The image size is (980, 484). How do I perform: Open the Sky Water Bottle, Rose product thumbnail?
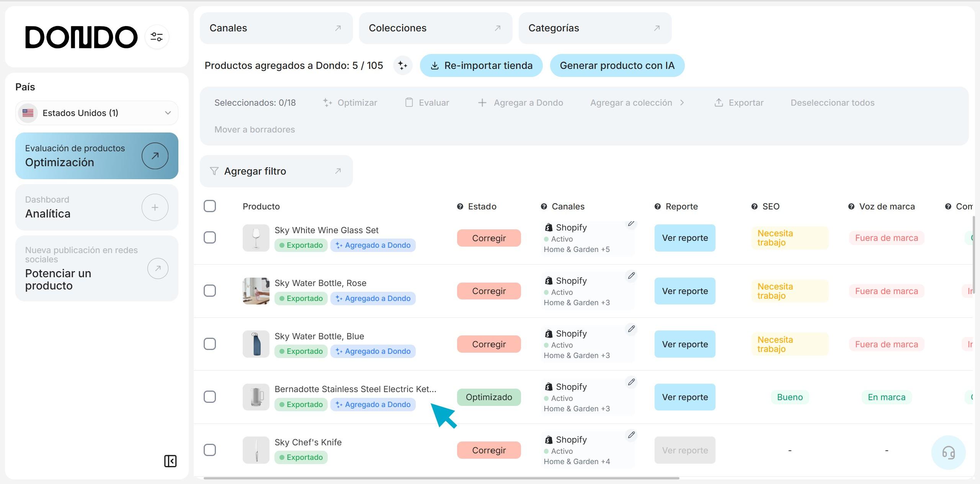click(x=256, y=291)
